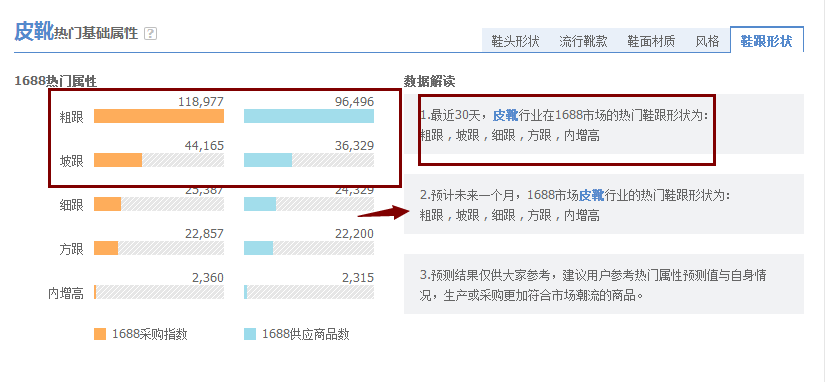
Task: Click the orange 细跟 purchase index bar
Action: pyautogui.click(x=107, y=204)
